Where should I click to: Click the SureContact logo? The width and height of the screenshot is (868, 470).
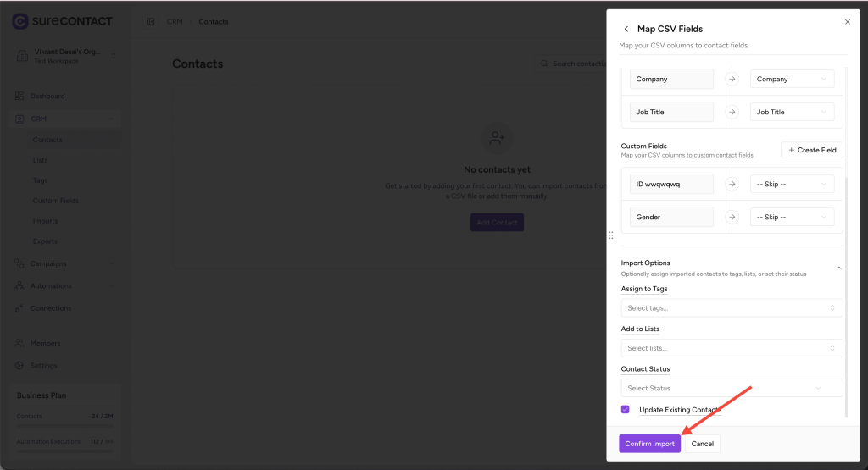(x=21, y=21)
